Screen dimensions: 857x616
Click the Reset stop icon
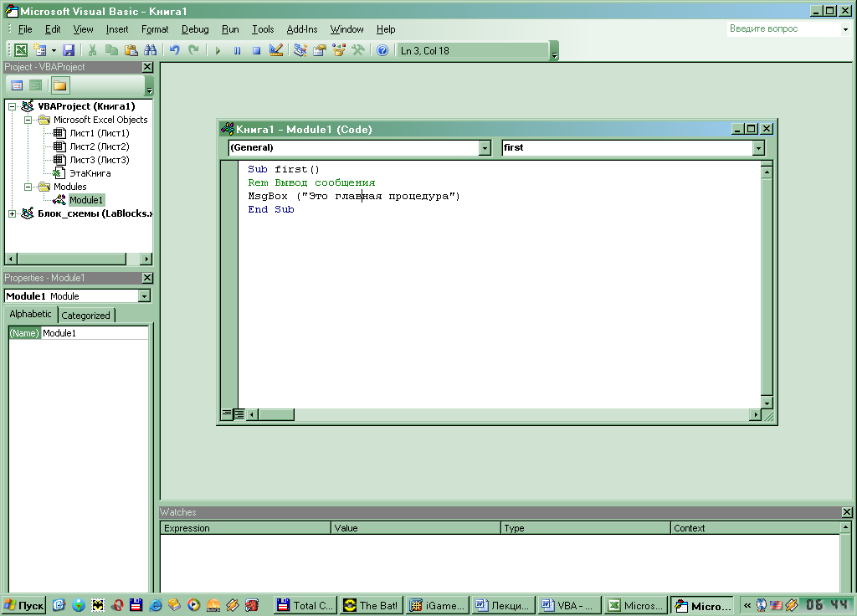pyautogui.click(x=256, y=50)
